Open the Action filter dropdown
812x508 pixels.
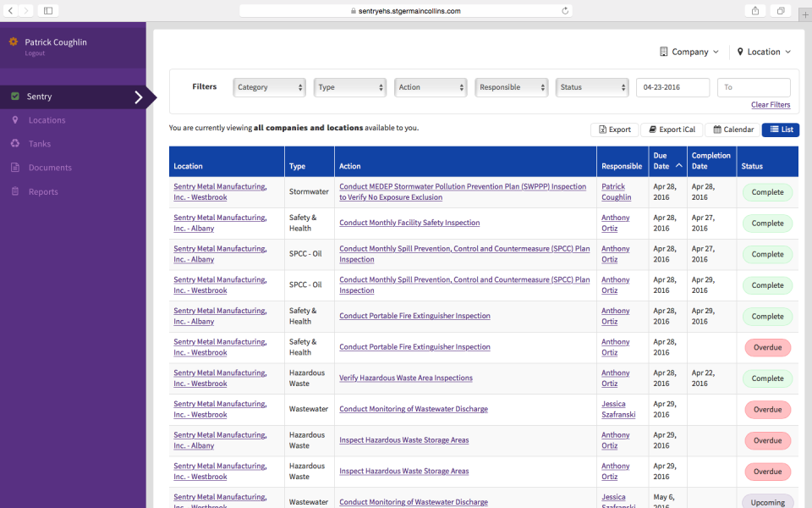click(x=431, y=87)
